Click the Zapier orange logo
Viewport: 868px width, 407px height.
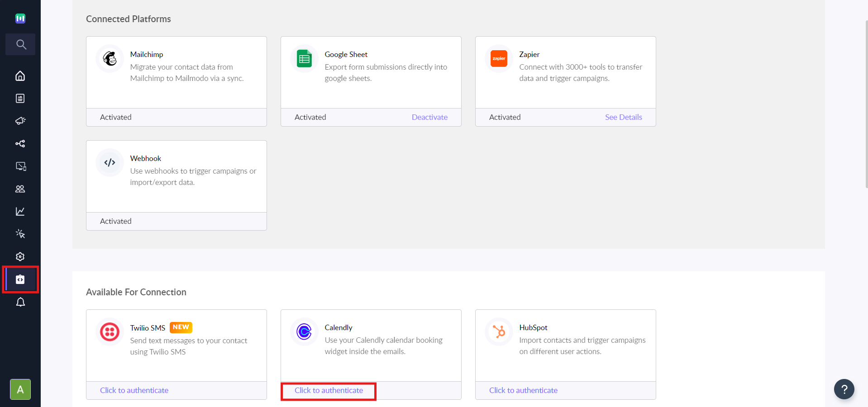tap(499, 58)
